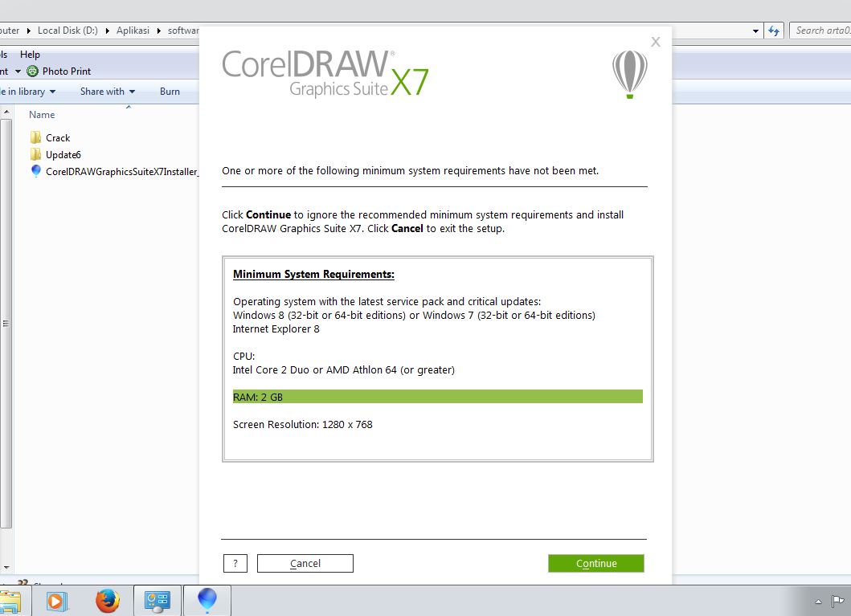Open Control Panel taskbar icon

pos(158,601)
